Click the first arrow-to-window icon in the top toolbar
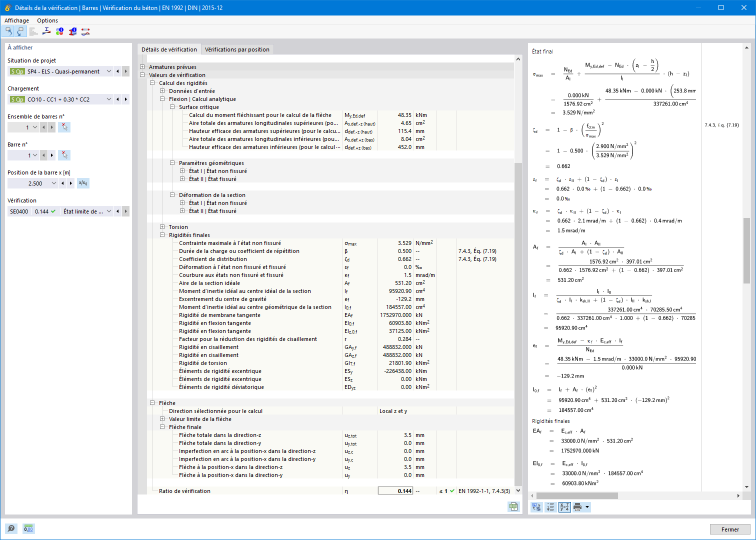This screenshot has height=540, width=756. click(x=8, y=31)
